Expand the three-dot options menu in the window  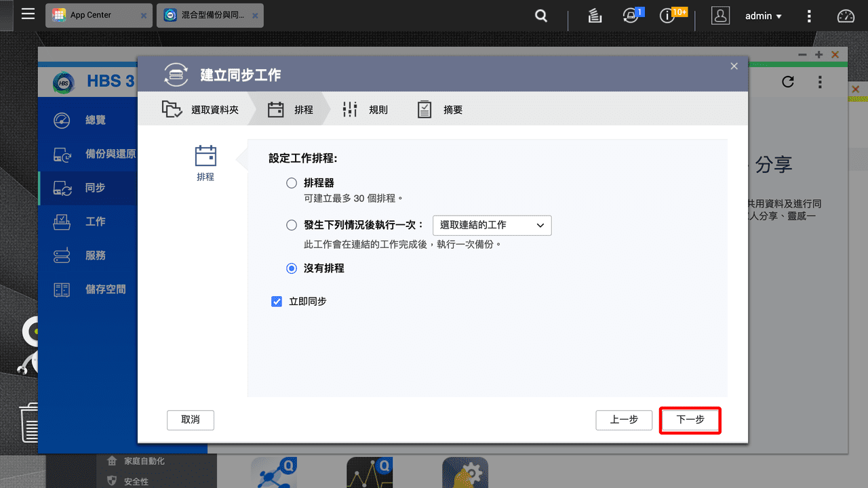click(x=820, y=81)
